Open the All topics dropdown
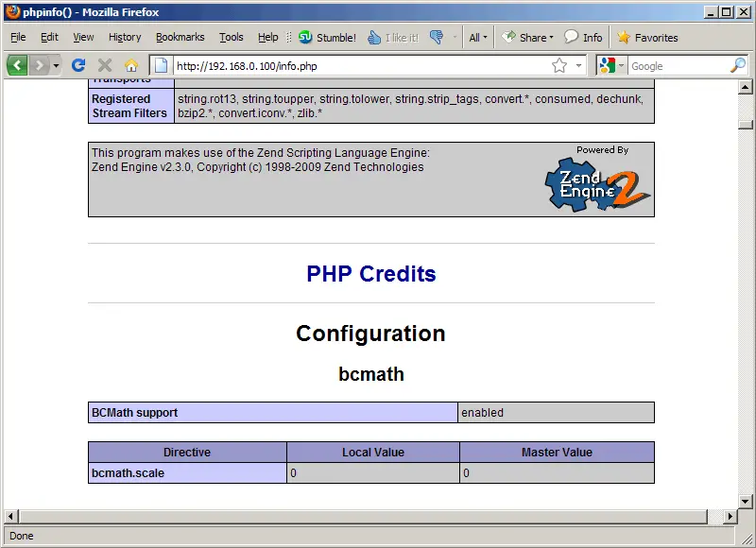756x548 pixels. 478,38
